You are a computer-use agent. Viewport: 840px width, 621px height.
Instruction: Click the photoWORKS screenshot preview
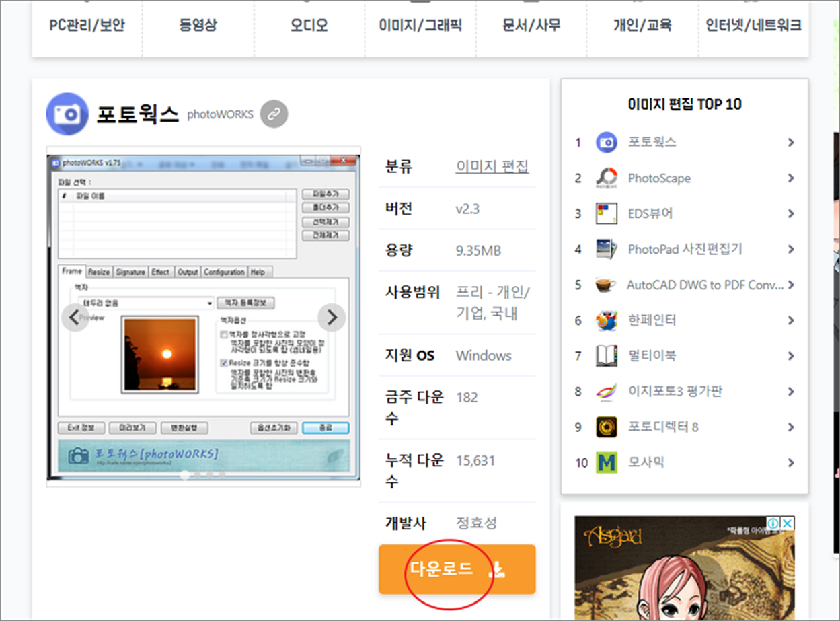(204, 317)
